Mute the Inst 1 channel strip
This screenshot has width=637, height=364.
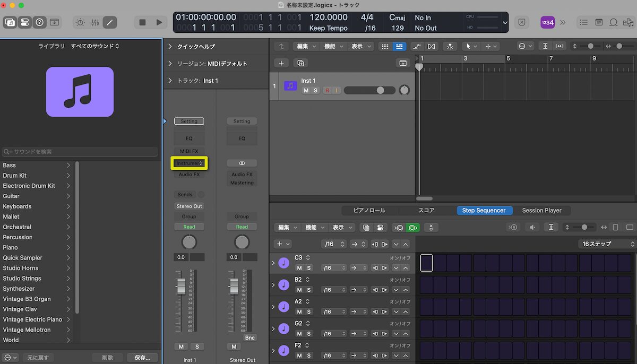(x=181, y=346)
